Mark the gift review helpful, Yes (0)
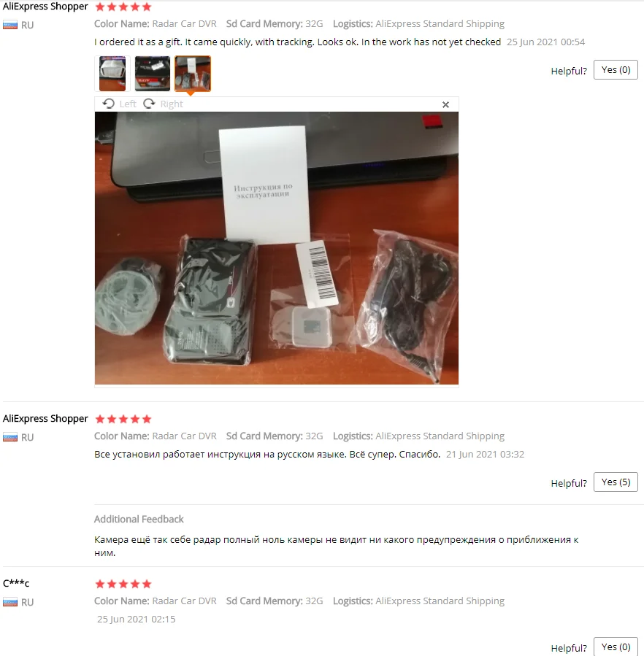Viewport: 644px width, 656px height. click(x=616, y=70)
